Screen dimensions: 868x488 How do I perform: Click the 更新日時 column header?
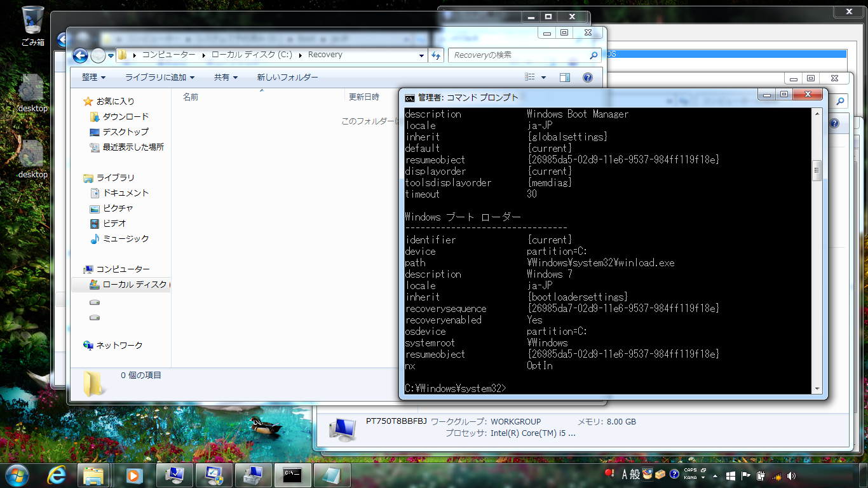[364, 97]
